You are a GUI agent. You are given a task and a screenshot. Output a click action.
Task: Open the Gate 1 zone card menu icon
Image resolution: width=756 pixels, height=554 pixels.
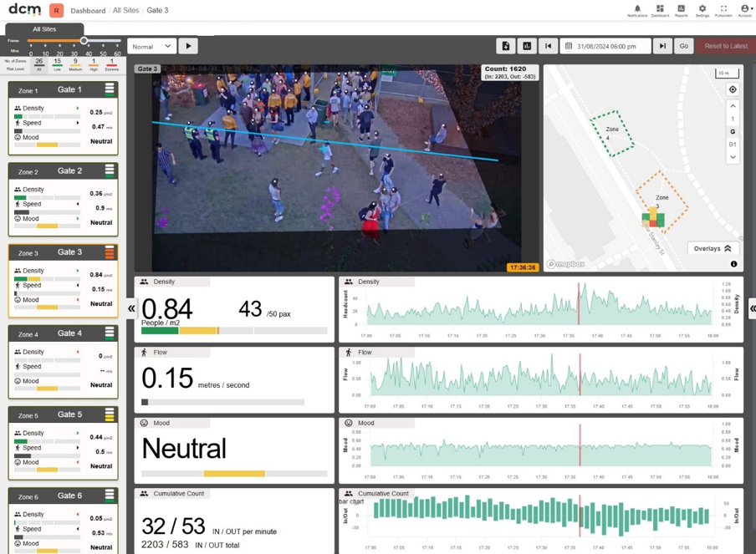pos(110,89)
